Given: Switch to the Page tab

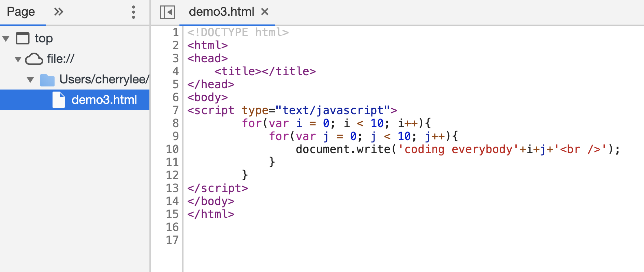Looking at the screenshot, I should [21, 12].
